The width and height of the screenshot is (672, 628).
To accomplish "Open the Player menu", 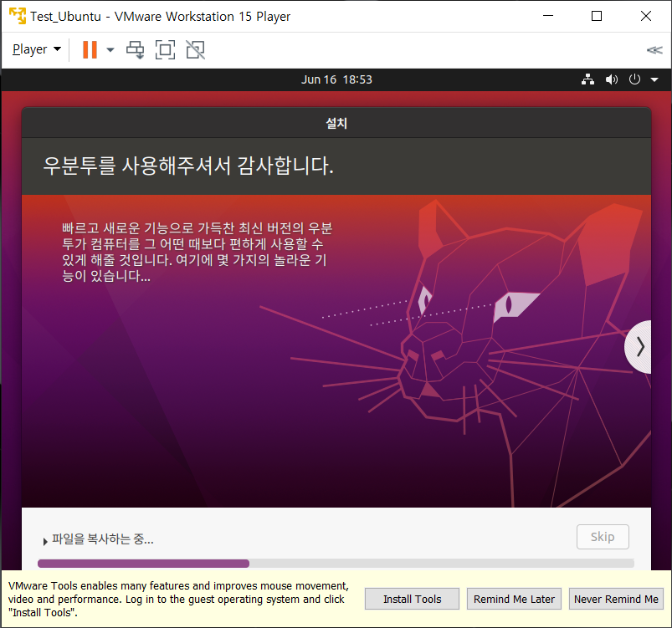I will pyautogui.click(x=37, y=49).
